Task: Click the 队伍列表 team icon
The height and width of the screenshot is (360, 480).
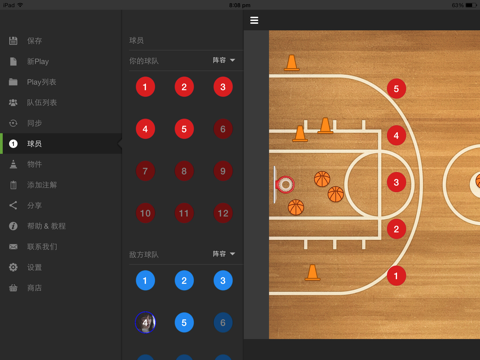Action: (x=13, y=103)
